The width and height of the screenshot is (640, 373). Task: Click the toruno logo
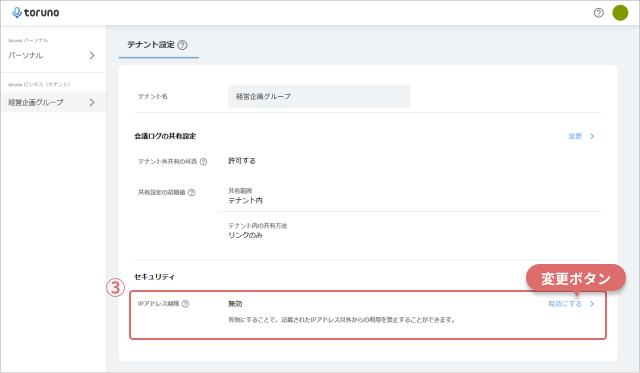[36, 13]
